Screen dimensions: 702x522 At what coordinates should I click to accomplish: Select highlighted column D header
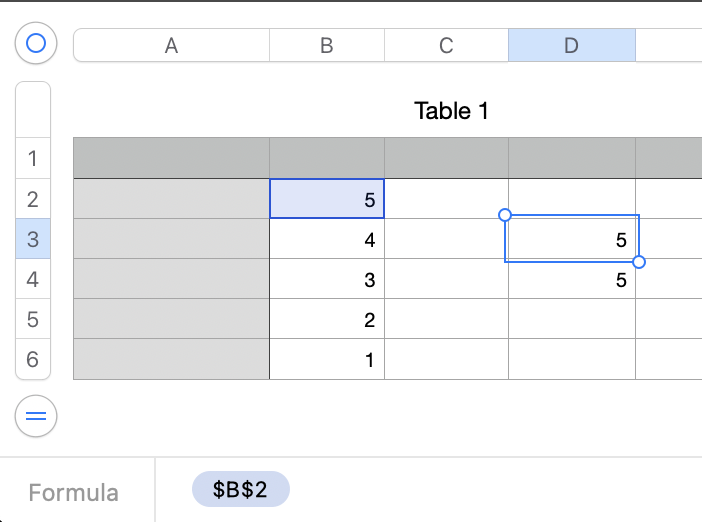[571, 45]
